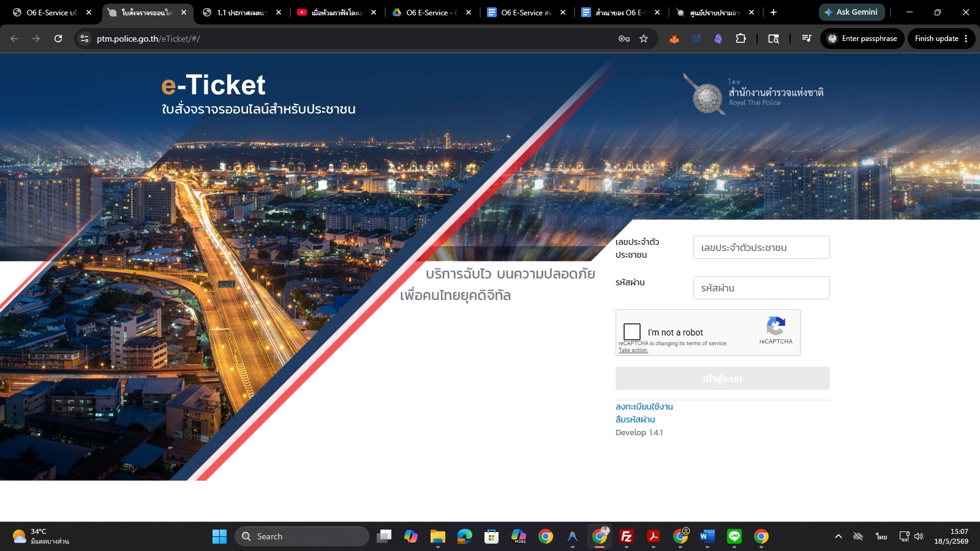The height and width of the screenshot is (551, 980).
Task: Open the site information icon beside URL
Action: click(x=85, y=39)
